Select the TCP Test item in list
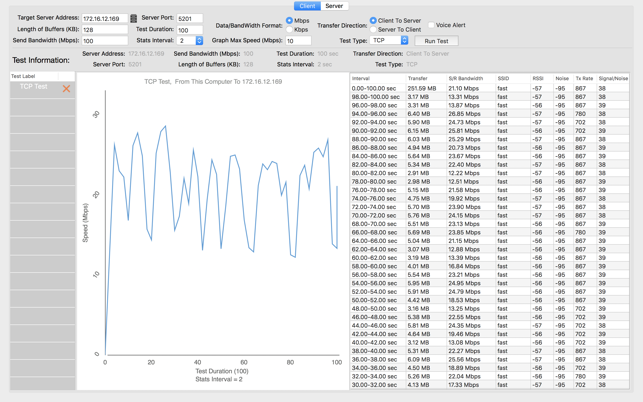The height and width of the screenshot is (402, 643). pos(34,87)
